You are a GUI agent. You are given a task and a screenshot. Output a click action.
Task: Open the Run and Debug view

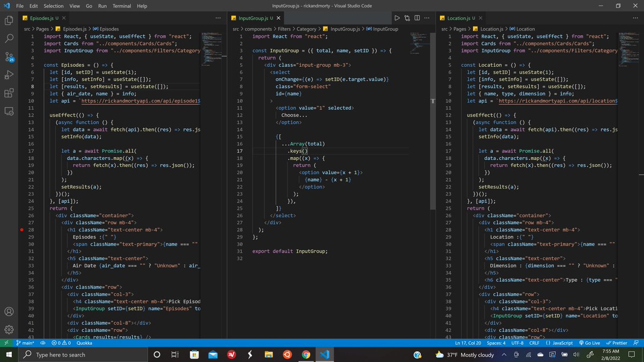(9, 75)
